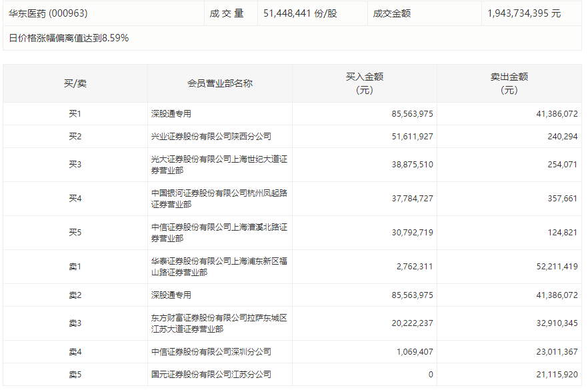Click sell amount 21,115,920
This screenshot has width=588, height=392.
point(557,374)
